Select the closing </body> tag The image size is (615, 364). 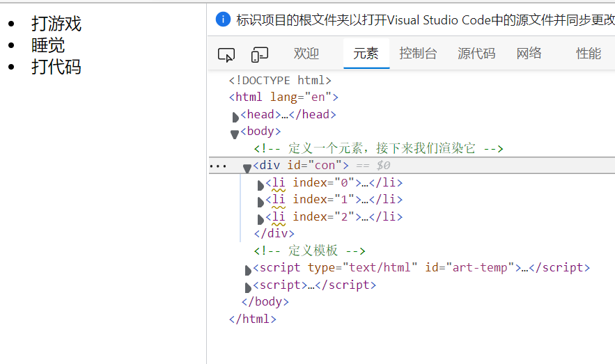[265, 301]
